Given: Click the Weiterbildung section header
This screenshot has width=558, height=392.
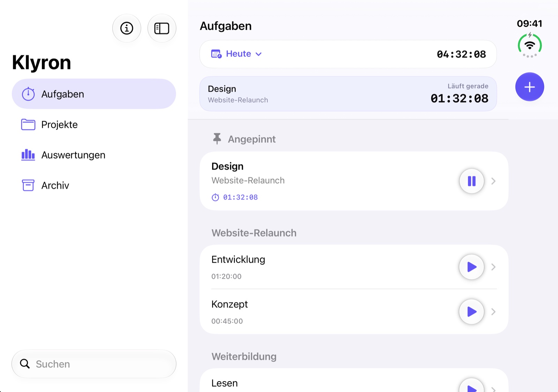Looking at the screenshot, I should coord(244,356).
